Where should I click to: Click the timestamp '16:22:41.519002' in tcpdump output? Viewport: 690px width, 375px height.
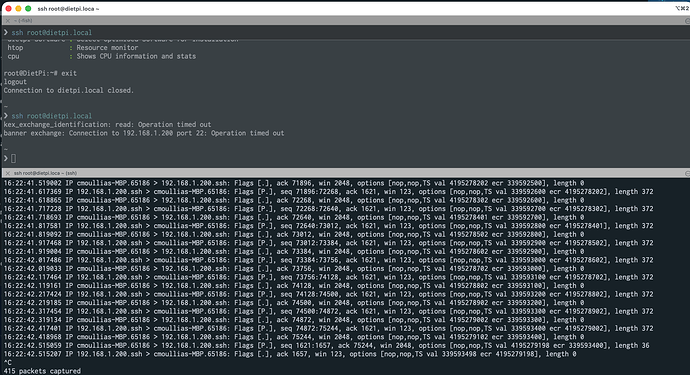click(33, 183)
